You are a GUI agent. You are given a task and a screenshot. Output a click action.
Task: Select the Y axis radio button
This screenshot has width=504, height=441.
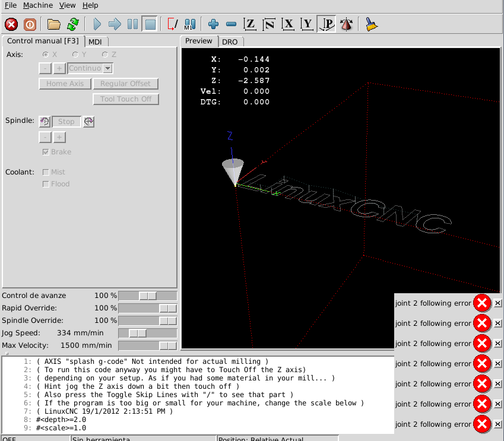pos(75,55)
